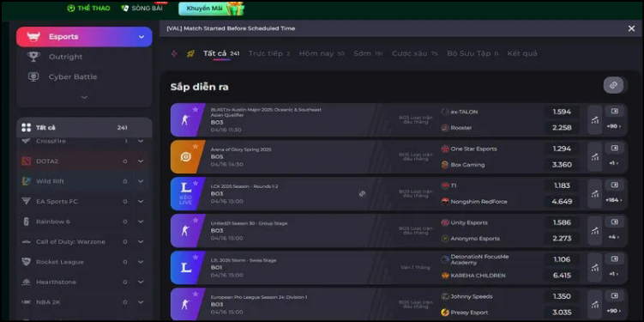Expand the EA Sports FC row
Screen dimensions: 644x322
pos(141,202)
